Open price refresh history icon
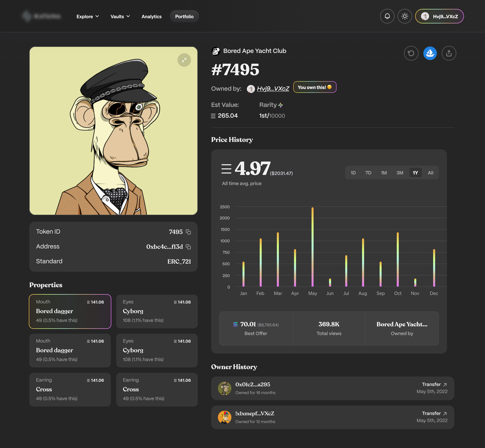This screenshot has width=485, height=448. 411,53
